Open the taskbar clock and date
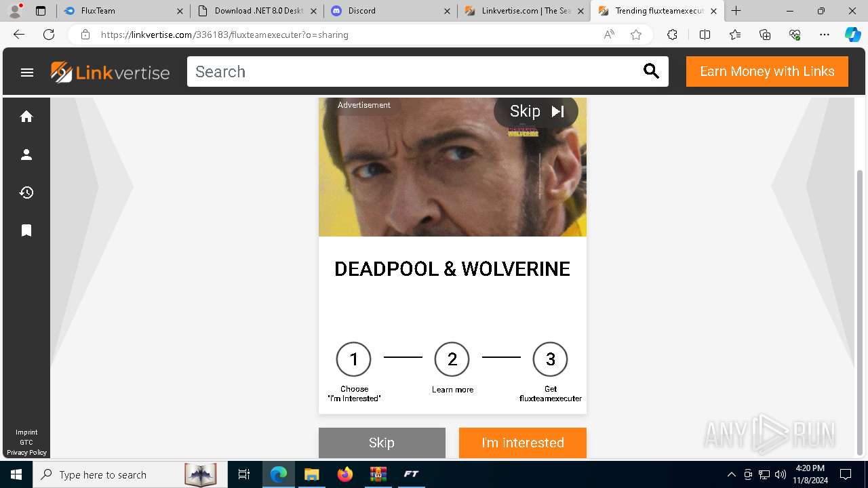The width and height of the screenshot is (868, 488). tap(809, 474)
